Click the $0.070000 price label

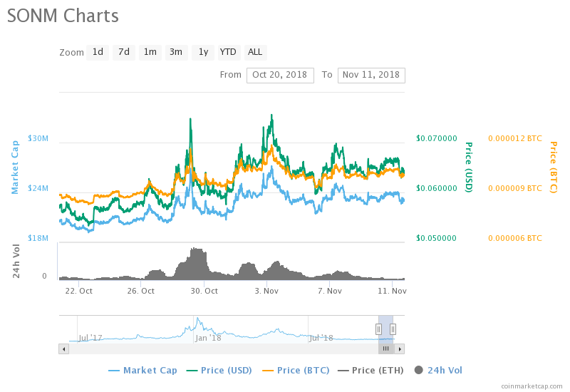pos(437,138)
